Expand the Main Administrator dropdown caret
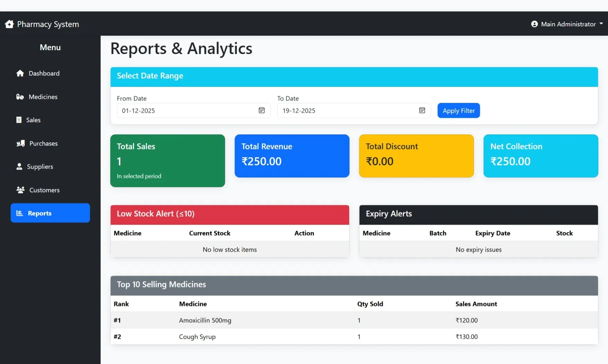608x364 pixels. pos(601,24)
